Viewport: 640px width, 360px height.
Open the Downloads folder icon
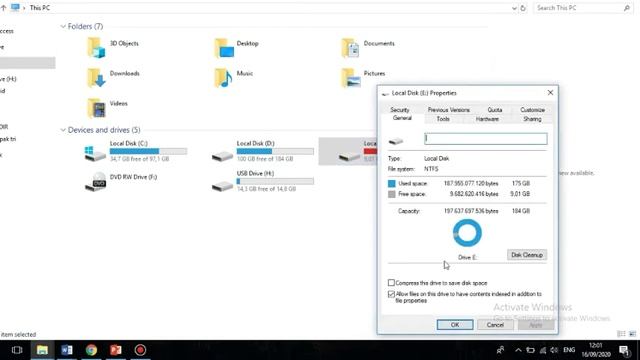[96, 78]
